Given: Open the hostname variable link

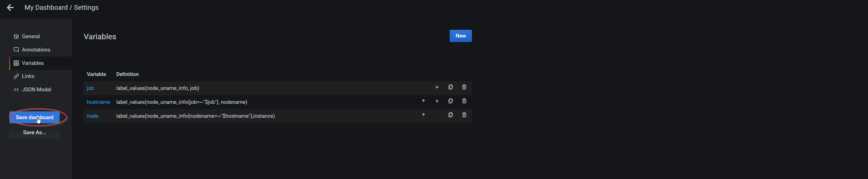Looking at the screenshot, I should 98,102.
